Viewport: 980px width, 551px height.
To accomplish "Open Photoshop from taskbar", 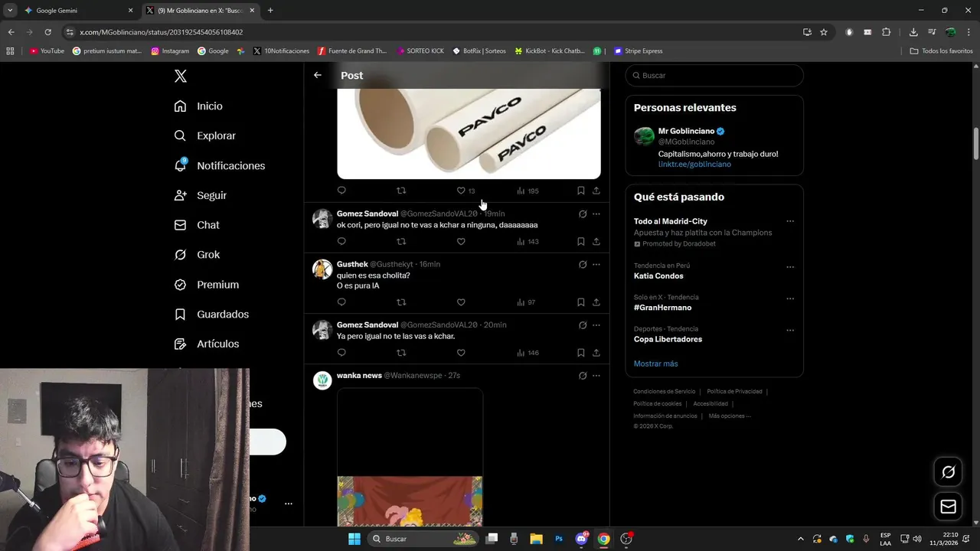I will click(559, 539).
